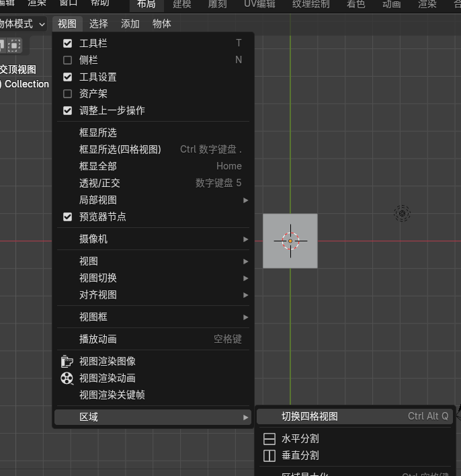This screenshot has height=476, width=461.
Task: Choose 框显全部 from the menu
Action: click(x=153, y=166)
